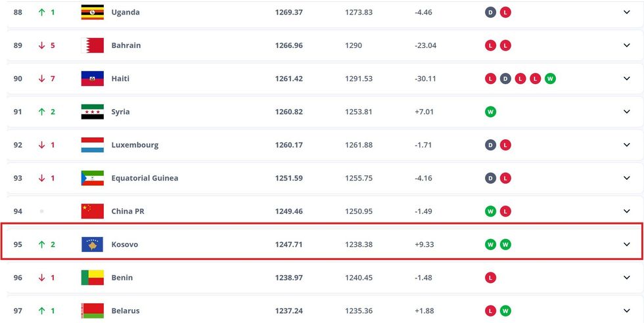Expand the China PR row chevron

[626, 211]
